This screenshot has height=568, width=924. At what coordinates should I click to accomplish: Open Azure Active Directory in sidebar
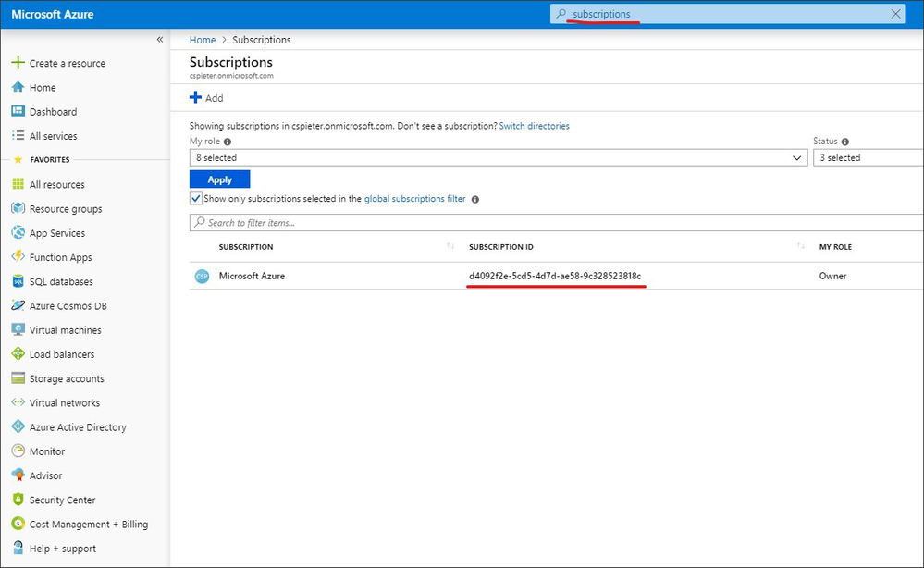pyautogui.click(x=78, y=427)
